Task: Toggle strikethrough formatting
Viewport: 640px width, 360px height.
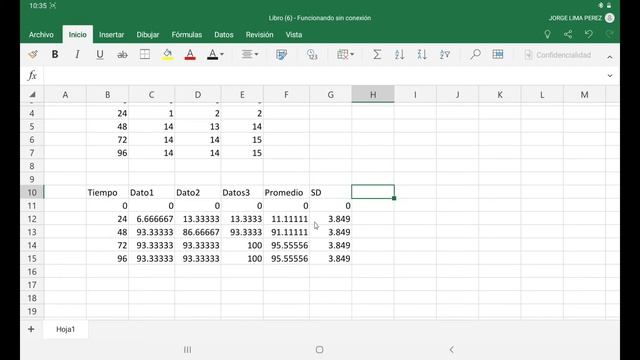Action: click(122, 54)
